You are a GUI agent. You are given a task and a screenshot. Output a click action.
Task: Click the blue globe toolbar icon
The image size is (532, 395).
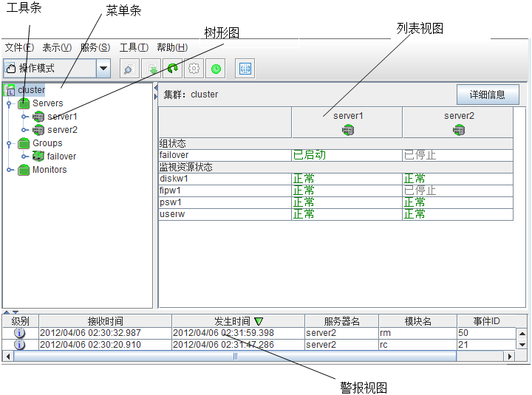pyautogui.click(x=245, y=69)
